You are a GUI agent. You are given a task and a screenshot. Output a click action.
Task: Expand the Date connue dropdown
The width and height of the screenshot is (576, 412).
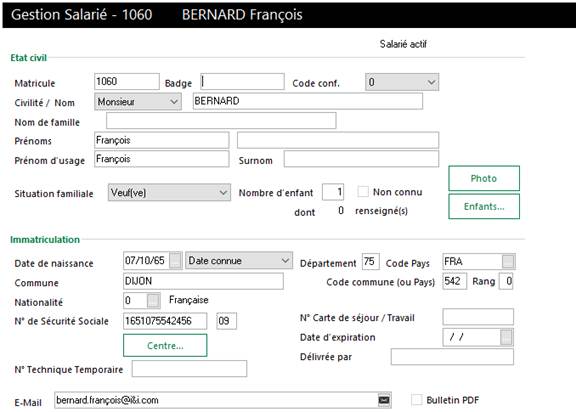pos(239,261)
